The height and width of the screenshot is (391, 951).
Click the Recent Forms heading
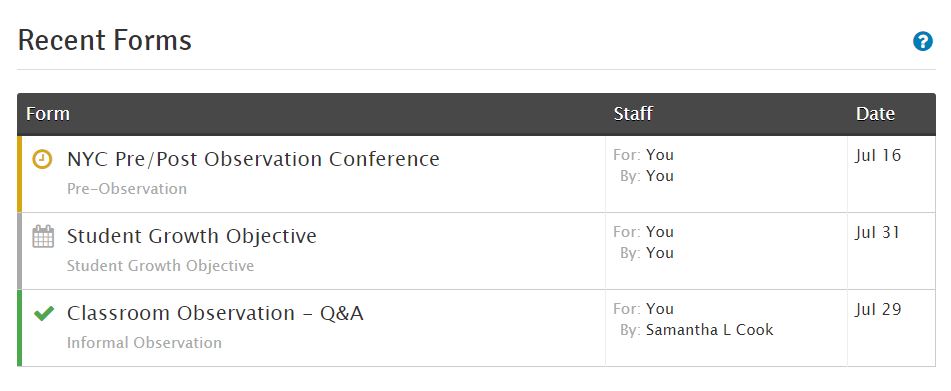105,41
